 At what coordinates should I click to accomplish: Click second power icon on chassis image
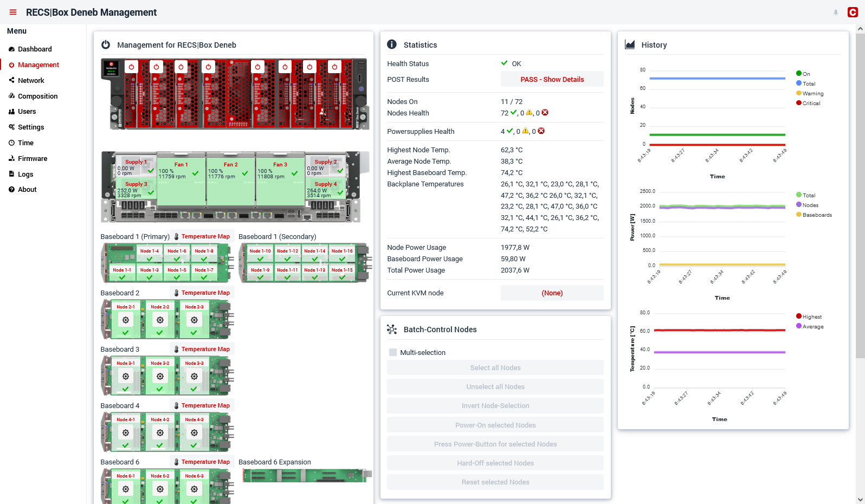pos(156,67)
